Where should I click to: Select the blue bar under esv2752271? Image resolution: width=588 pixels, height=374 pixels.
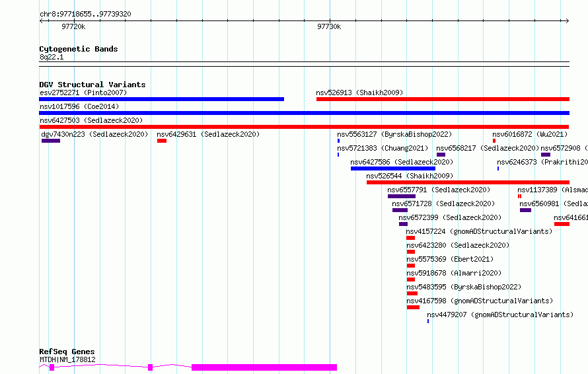coord(162,99)
